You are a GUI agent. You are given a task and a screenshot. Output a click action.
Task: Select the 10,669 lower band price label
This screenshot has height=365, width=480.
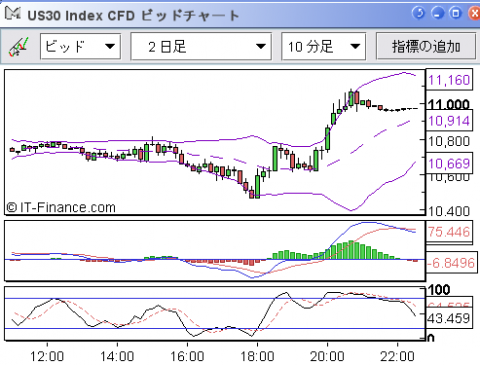click(x=449, y=163)
